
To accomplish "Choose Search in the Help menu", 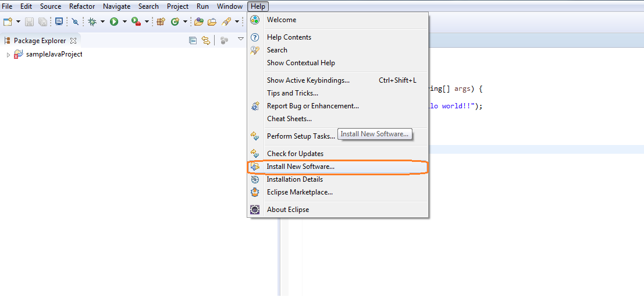I will [337, 50].
